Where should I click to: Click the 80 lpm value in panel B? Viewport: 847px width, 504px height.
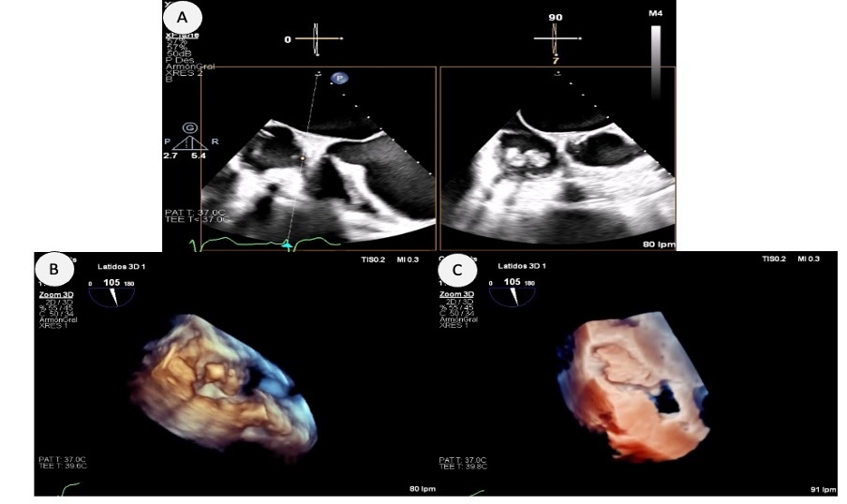(x=423, y=489)
